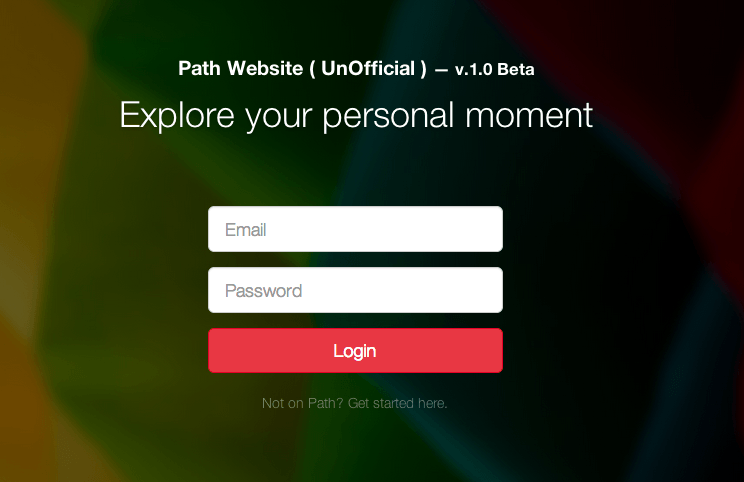Click the v.1.0 Beta version label
744x482 pixels.
(x=494, y=70)
